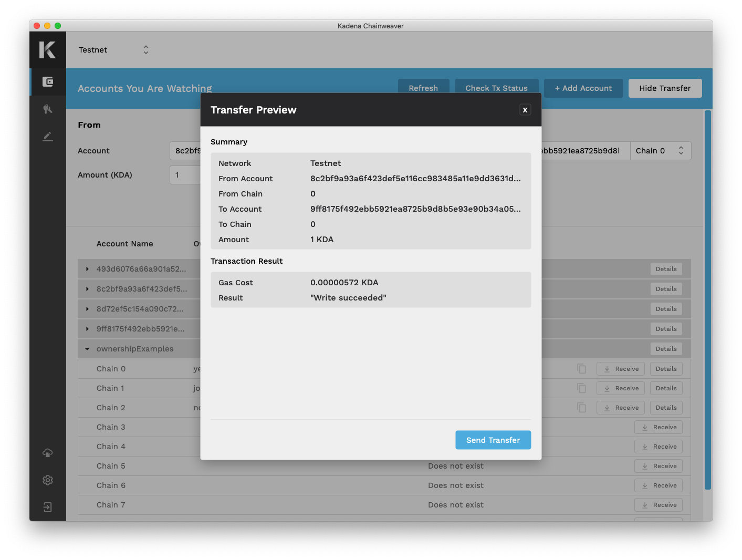Open the Chain 0 selector dropdown
Image resolution: width=742 pixels, height=560 pixels.
[x=660, y=151]
